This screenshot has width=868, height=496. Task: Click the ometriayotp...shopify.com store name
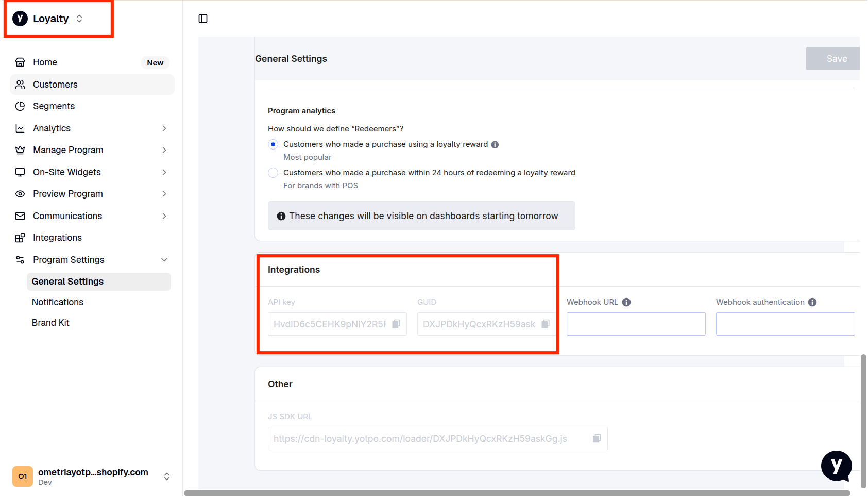pyautogui.click(x=93, y=472)
